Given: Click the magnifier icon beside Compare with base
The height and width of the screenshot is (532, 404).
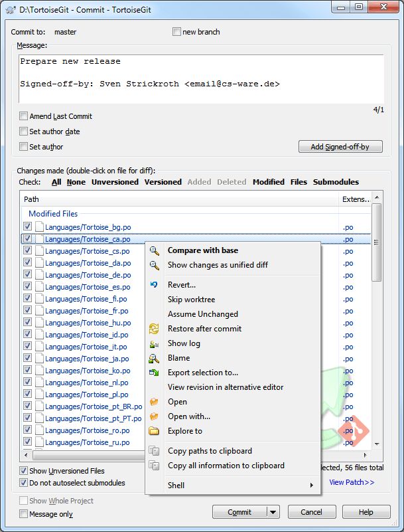Looking at the screenshot, I should [154, 251].
